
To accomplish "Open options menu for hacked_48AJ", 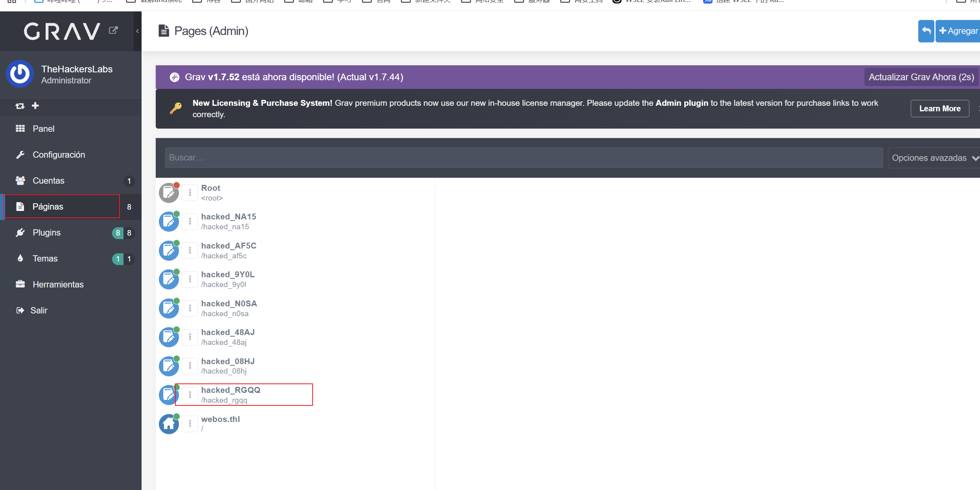I will tap(190, 337).
